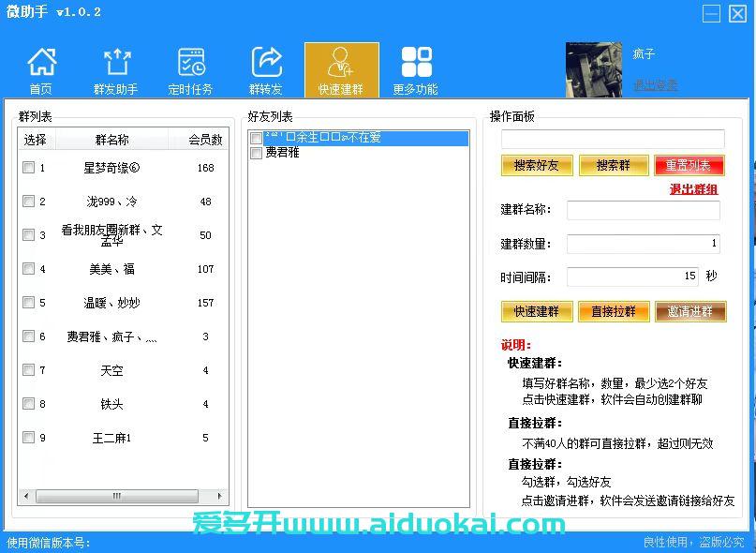The height and width of the screenshot is (553, 756).
Task: Switch to the 快速建群 quick group tab
Action: [x=341, y=69]
